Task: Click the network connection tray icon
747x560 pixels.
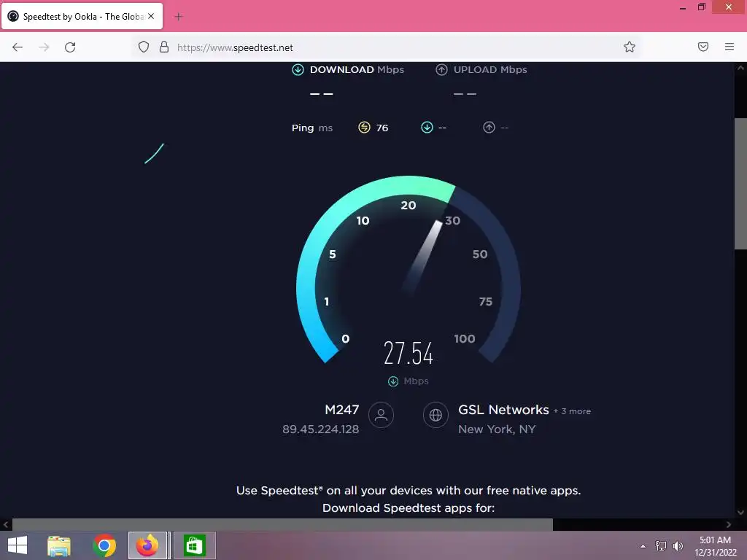Action: click(661, 545)
